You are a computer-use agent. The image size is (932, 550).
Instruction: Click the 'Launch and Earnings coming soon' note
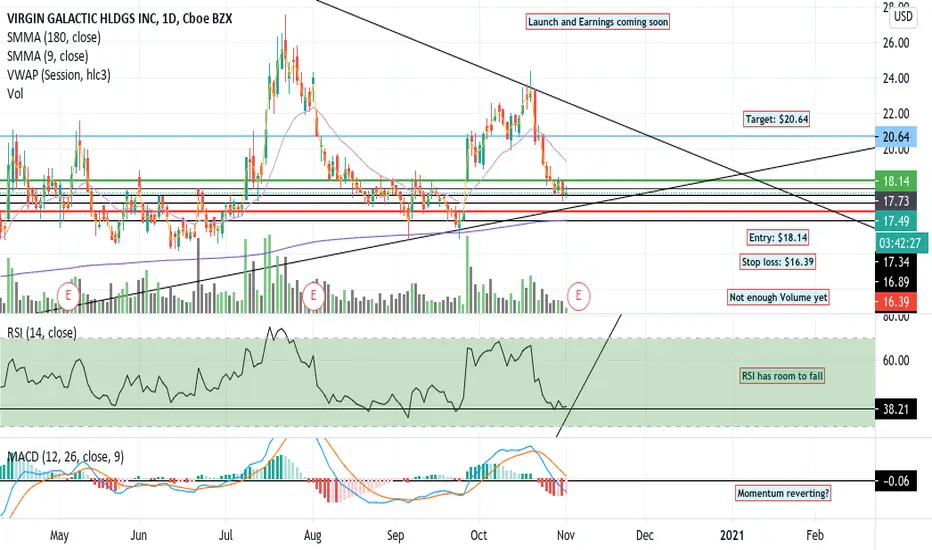point(598,22)
